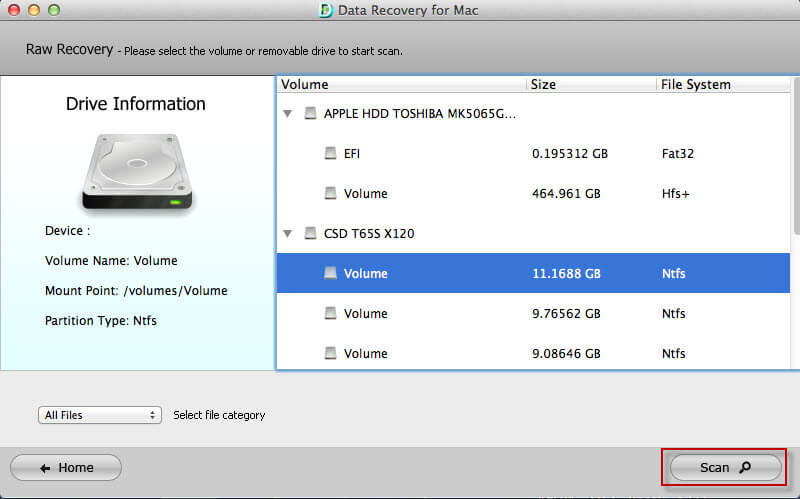Click the 9.08646 GB size value

[x=566, y=354]
